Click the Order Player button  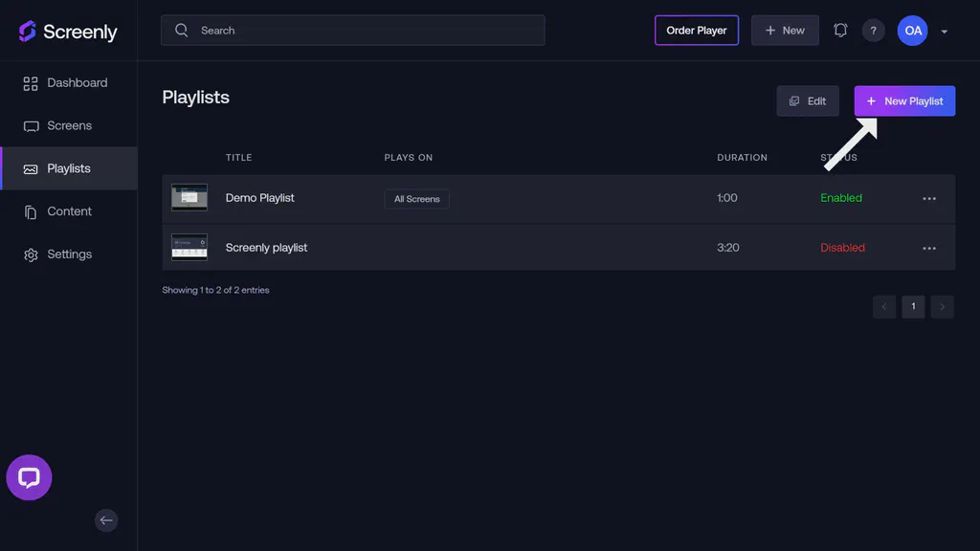click(x=697, y=30)
